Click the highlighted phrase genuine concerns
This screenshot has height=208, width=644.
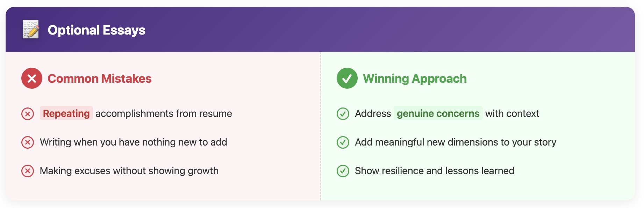(x=438, y=113)
